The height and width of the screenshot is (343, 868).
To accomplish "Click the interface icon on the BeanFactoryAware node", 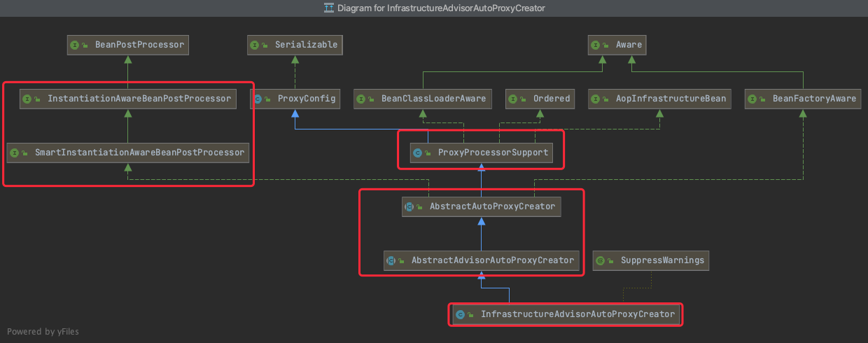I will (752, 99).
